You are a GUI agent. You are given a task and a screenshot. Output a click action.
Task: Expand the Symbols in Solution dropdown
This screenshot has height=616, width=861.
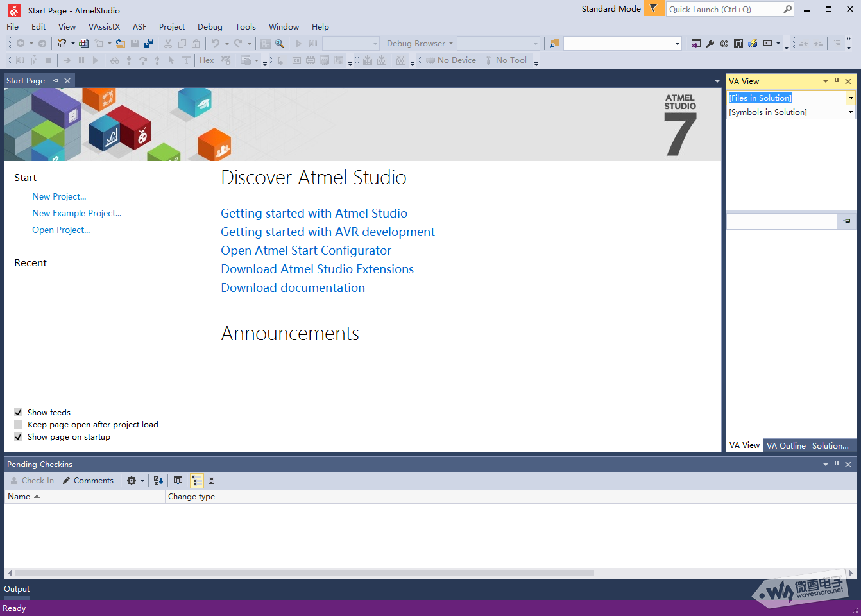tap(851, 112)
